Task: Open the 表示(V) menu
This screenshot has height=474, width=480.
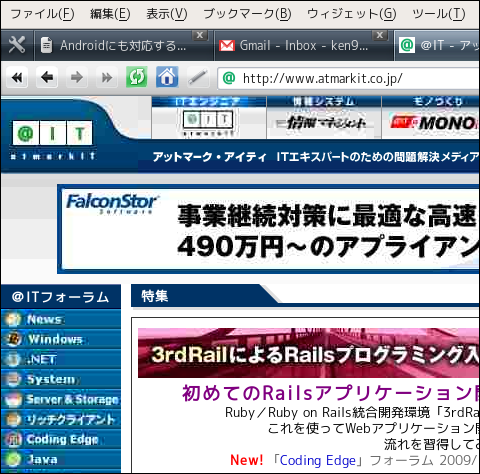Action: [x=167, y=14]
